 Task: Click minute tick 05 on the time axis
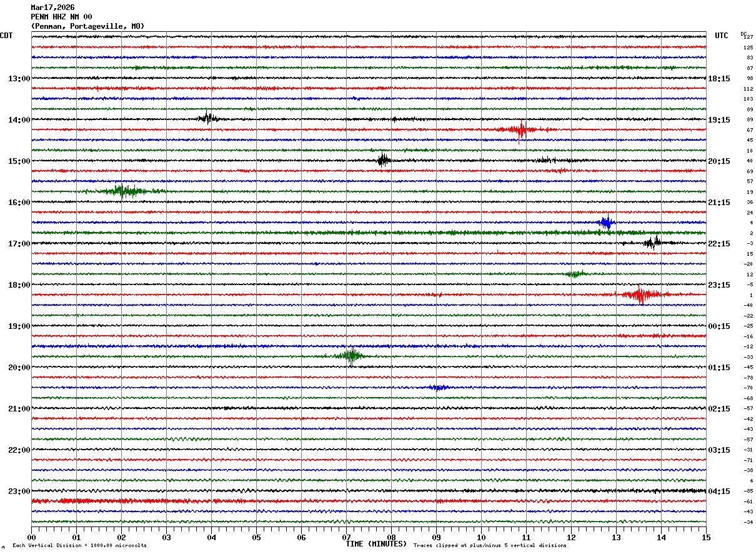[256, 537]
